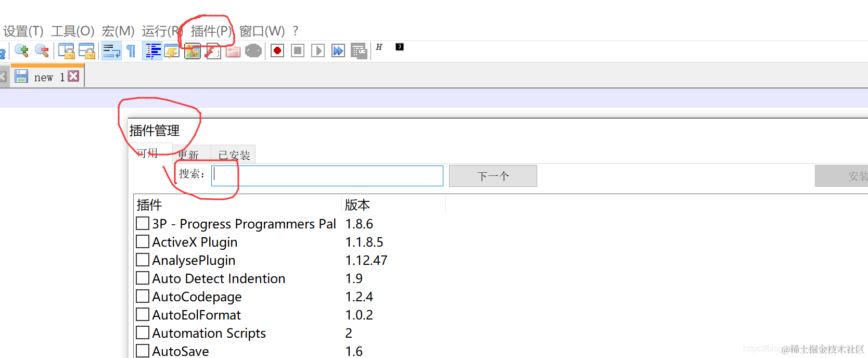Click the black J toolbar icon
This screenshot has height=358, width=868.
pos(400,47)
